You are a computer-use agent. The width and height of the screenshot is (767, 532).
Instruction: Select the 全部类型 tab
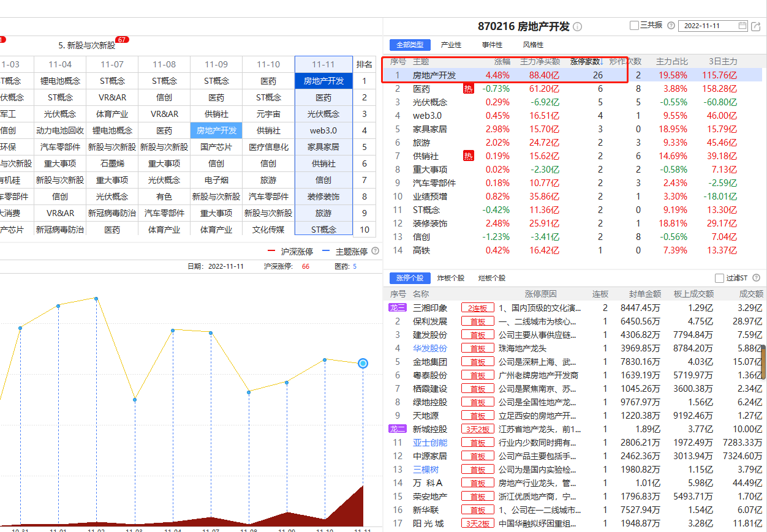click(410, 45)
